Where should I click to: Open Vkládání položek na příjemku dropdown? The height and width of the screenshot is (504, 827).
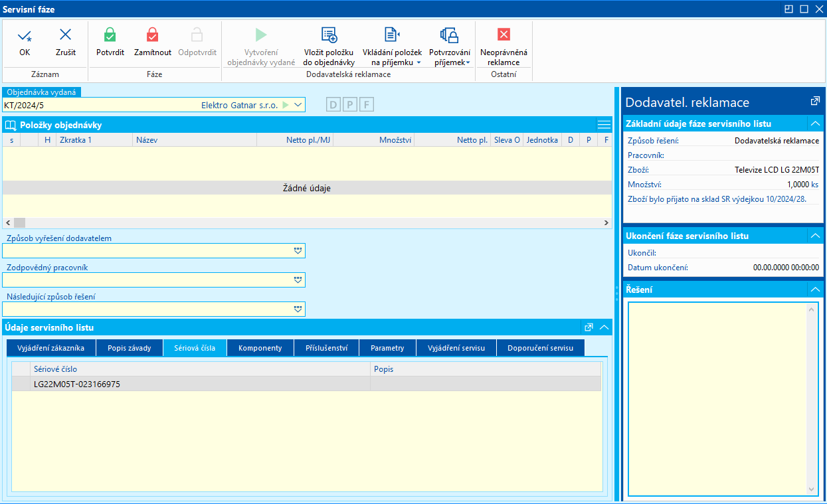(x=418, y=62)
